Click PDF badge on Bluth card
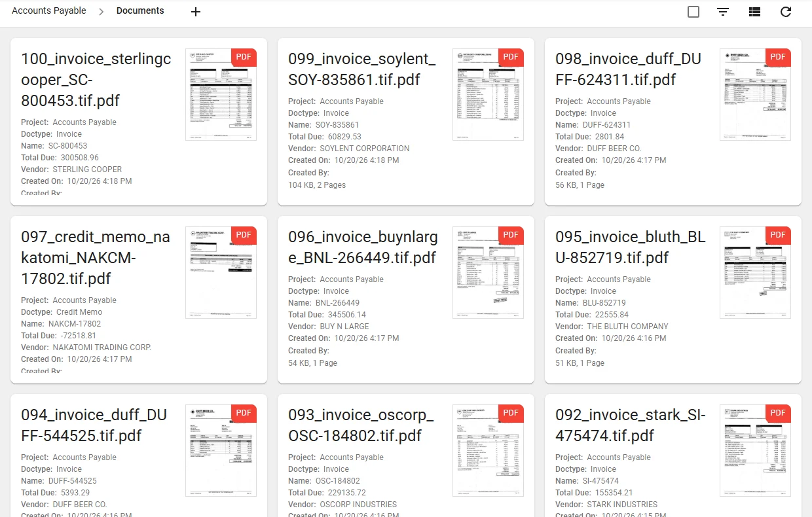Viewport: 812px width, 517px height. point(778,236)
